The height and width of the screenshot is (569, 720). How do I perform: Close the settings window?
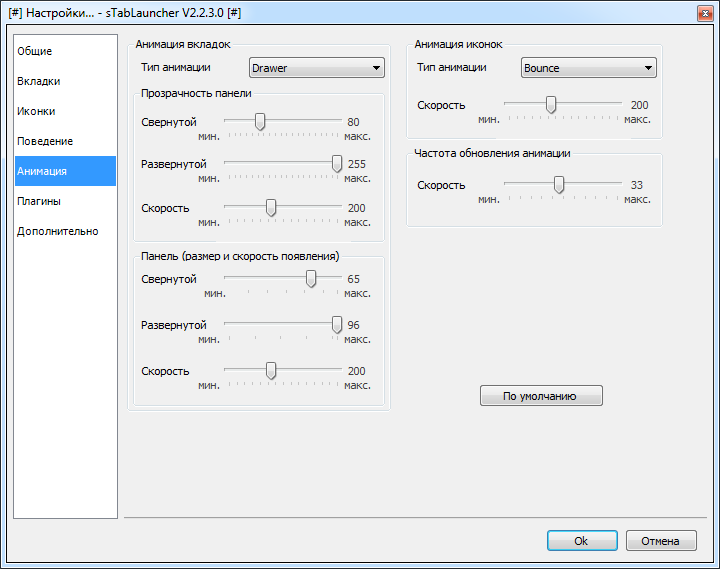704,13
